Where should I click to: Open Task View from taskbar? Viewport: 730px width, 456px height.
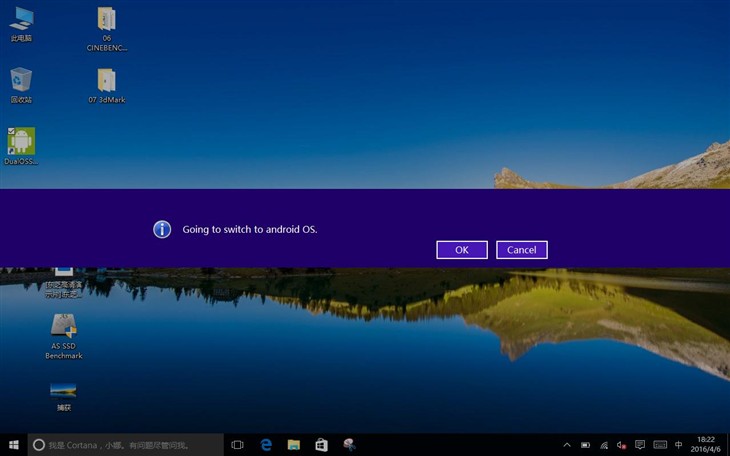click(237, 445)
